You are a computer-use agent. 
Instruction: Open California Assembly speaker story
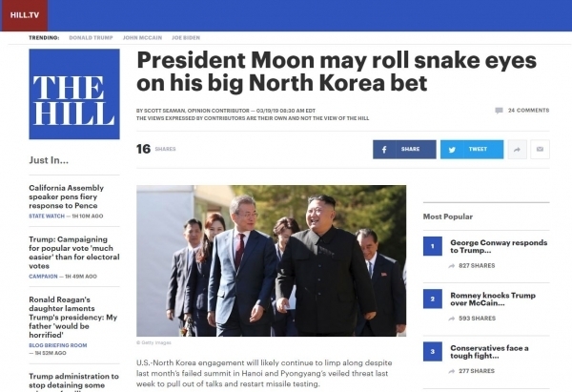click(67, 196)
